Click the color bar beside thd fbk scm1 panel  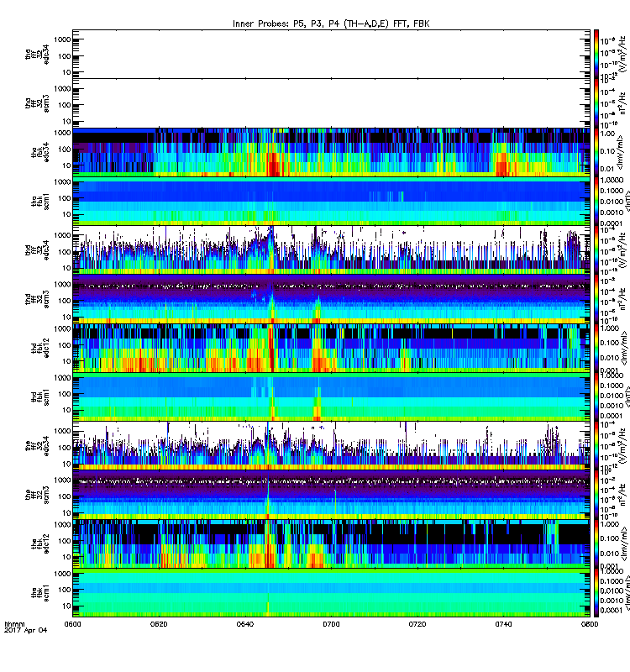[596, 397]
